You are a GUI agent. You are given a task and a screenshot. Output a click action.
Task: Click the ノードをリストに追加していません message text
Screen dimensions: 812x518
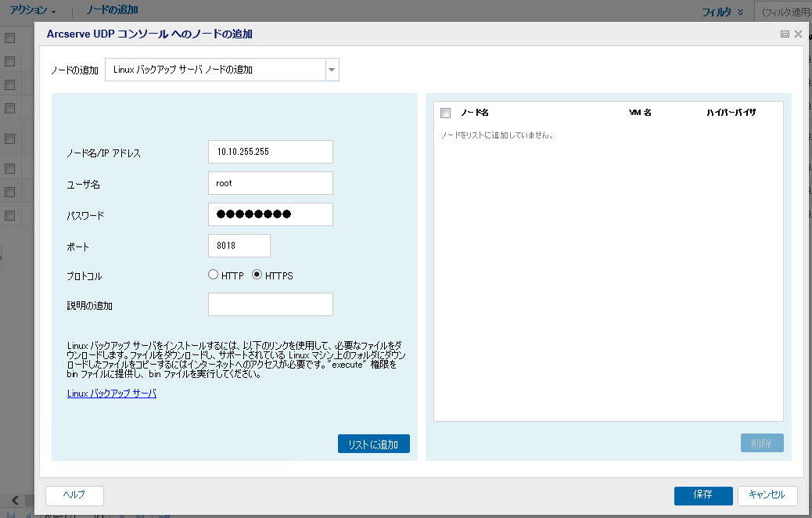coord(498,135)
